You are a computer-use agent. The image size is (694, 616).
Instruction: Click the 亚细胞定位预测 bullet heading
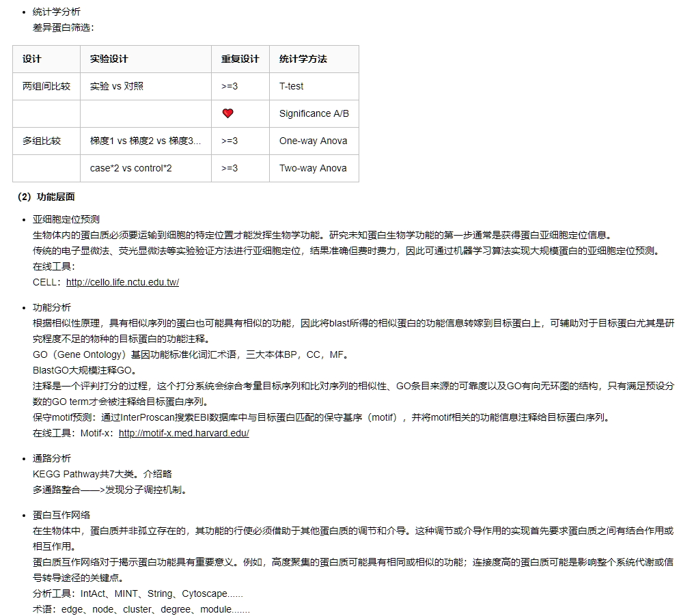coord(66,219)
